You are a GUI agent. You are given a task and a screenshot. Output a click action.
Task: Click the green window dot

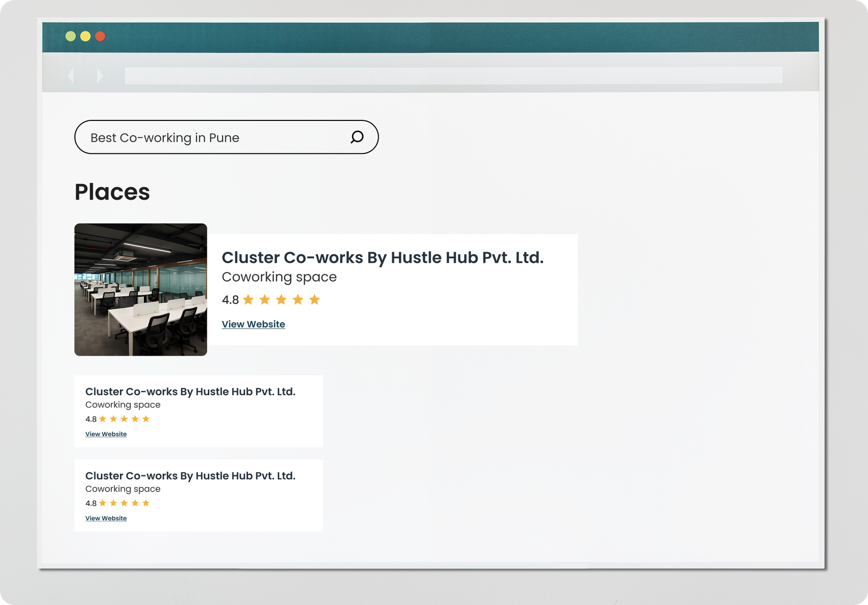pyautogui.click(x=71, y=36)
